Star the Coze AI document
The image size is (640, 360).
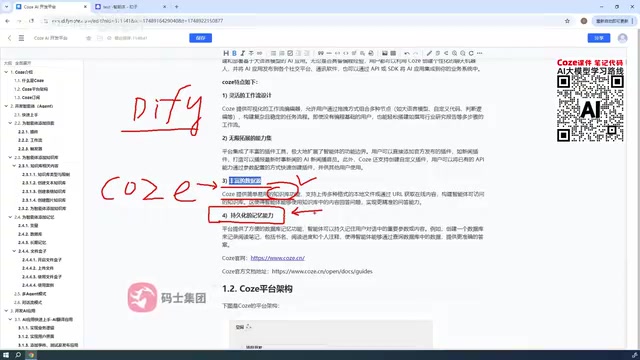pyautogui.click(x=89, y=38)
